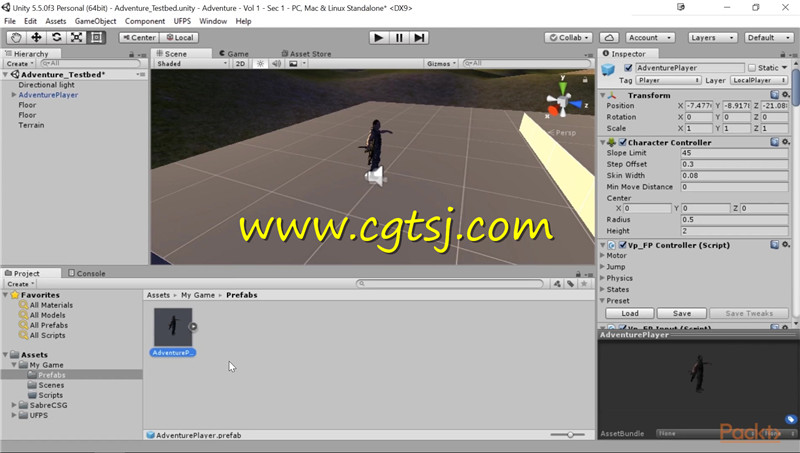Switch to the Asset Store tab
800x453 pixels.
click(306, 54)
